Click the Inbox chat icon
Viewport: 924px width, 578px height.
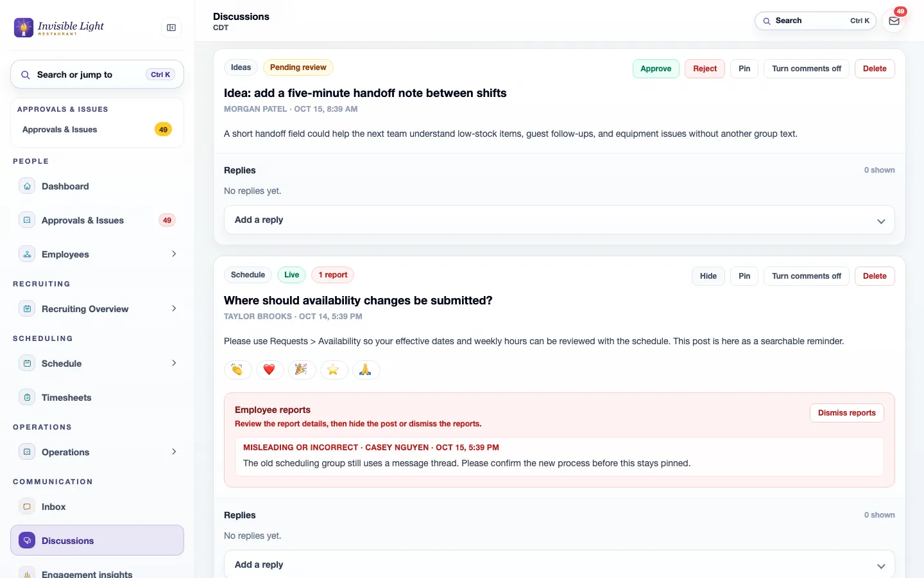[27, 507]
